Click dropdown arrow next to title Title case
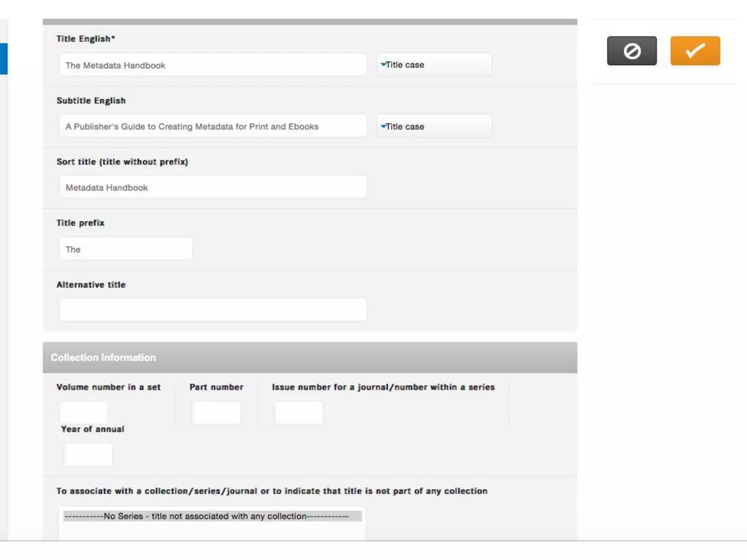This screenshot has height=560, width=747. coord(383,64)
